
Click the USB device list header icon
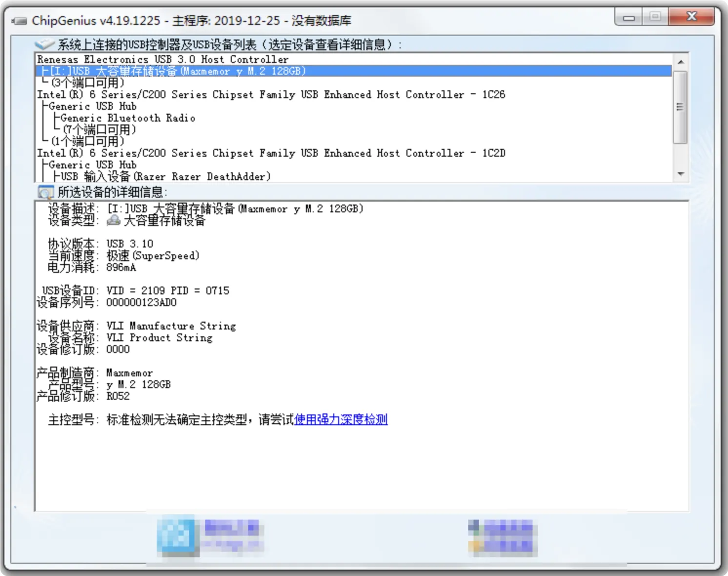44,44
